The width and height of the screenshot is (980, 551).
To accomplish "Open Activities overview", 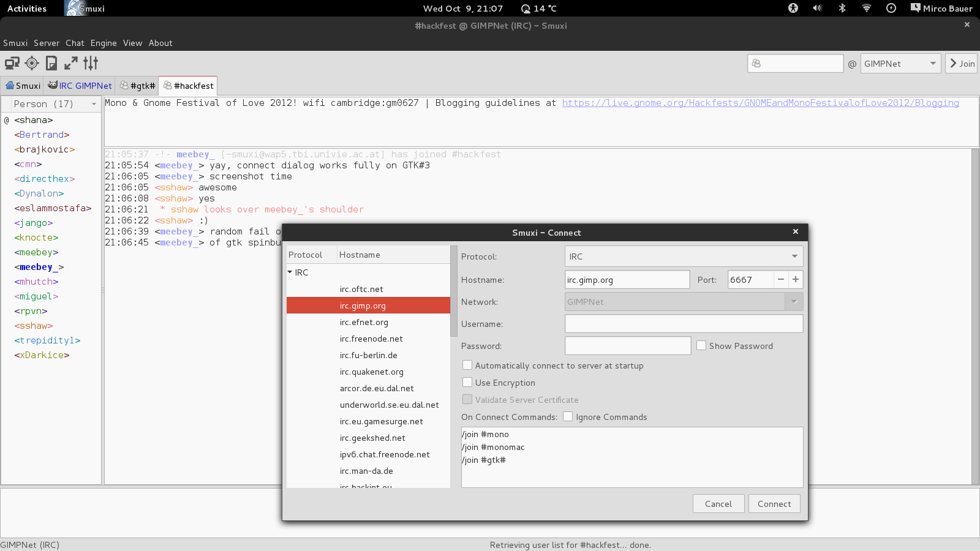I will [27, 9].
